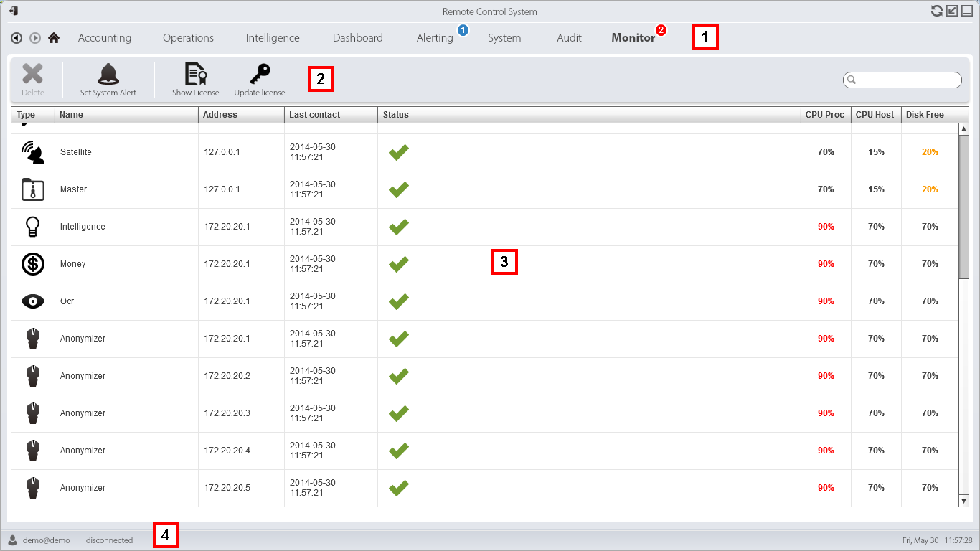Click address 172.20.20.3
This screenshot has width=980, height=551.
click(227, 413)
